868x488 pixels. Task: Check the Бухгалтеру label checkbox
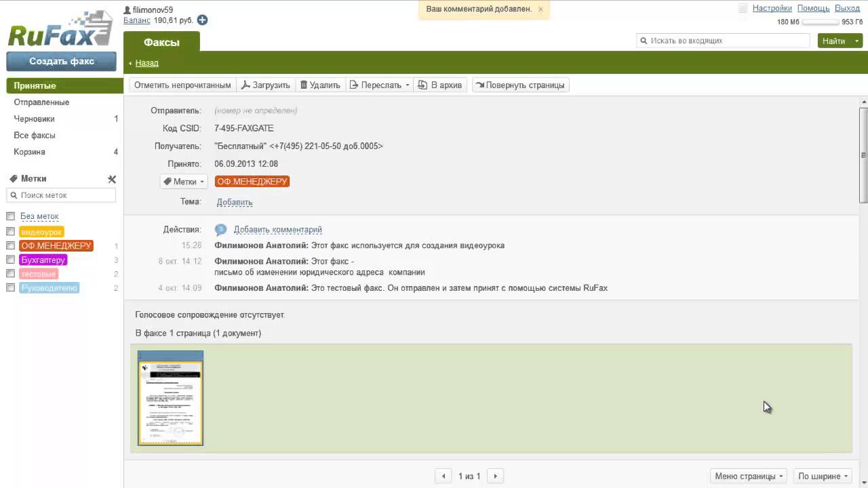(x=10, y=260)
